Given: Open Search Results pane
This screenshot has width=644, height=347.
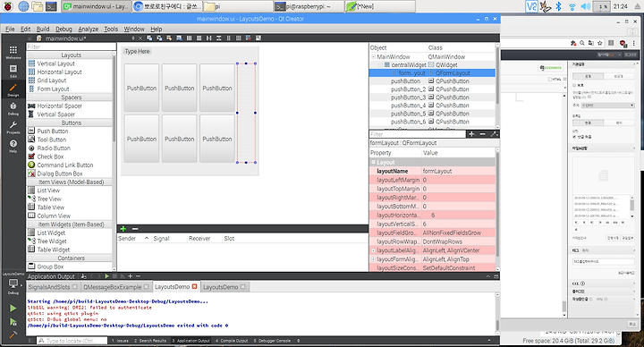Looking at the screenshot, I should tap(150, 341).
